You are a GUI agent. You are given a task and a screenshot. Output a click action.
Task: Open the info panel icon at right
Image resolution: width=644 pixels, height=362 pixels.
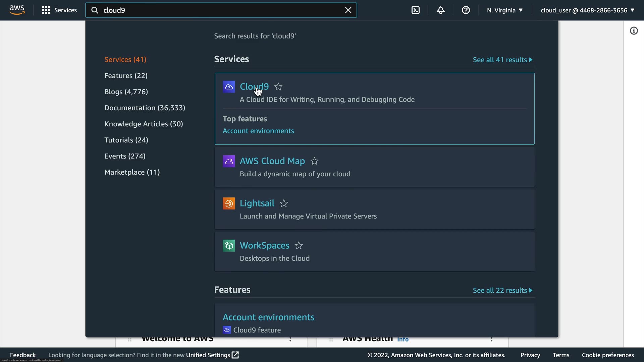[634, 31]
